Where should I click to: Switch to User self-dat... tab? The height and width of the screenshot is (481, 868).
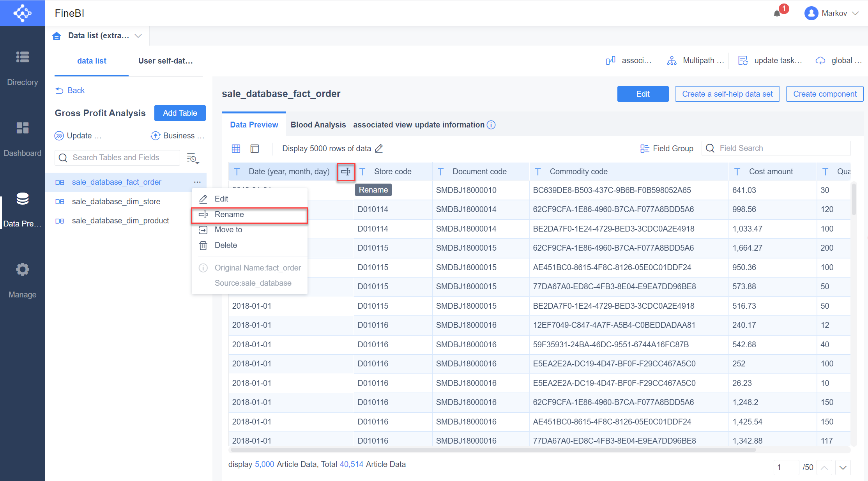[x=166, y=61]
